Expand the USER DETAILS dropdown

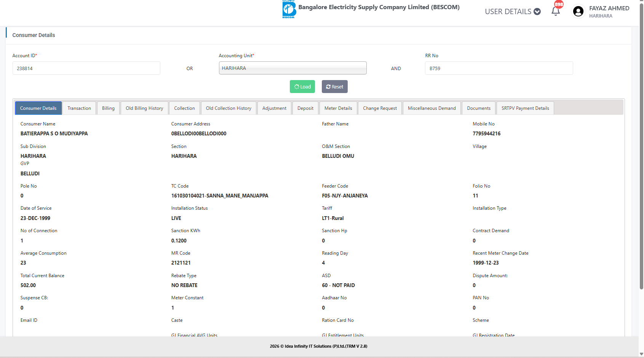point(513,11)
